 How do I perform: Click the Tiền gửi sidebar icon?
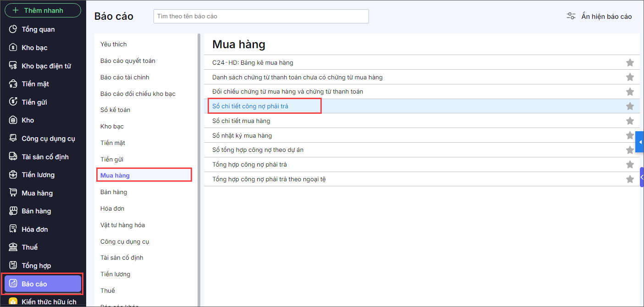pyautogui.click(x=13, y=102)
